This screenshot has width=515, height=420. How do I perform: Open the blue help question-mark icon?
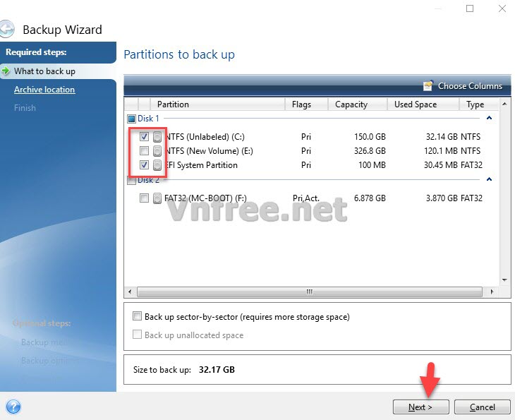[13, 407]
